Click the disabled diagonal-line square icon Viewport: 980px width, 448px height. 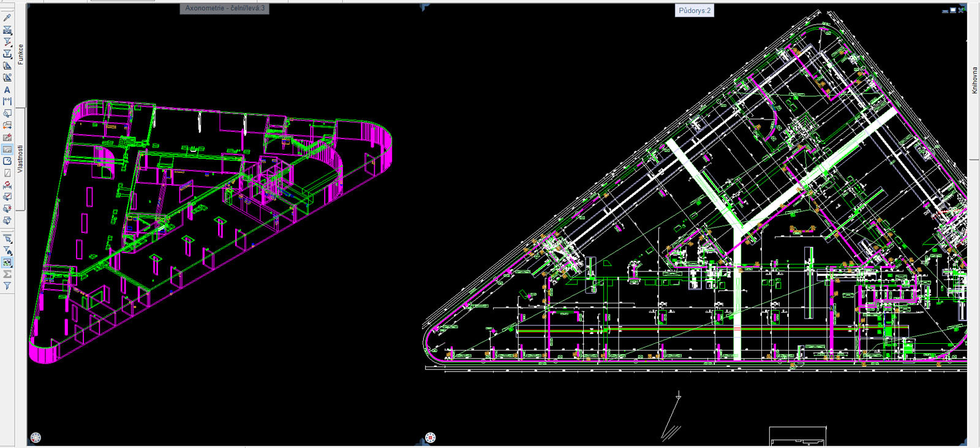pos(7,173)
